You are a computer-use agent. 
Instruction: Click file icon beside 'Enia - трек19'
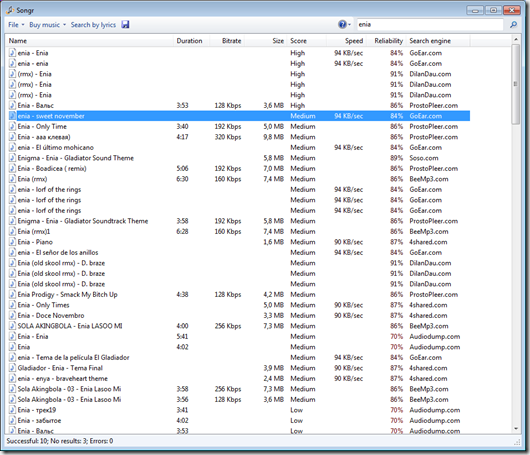(x=12, y=410)
